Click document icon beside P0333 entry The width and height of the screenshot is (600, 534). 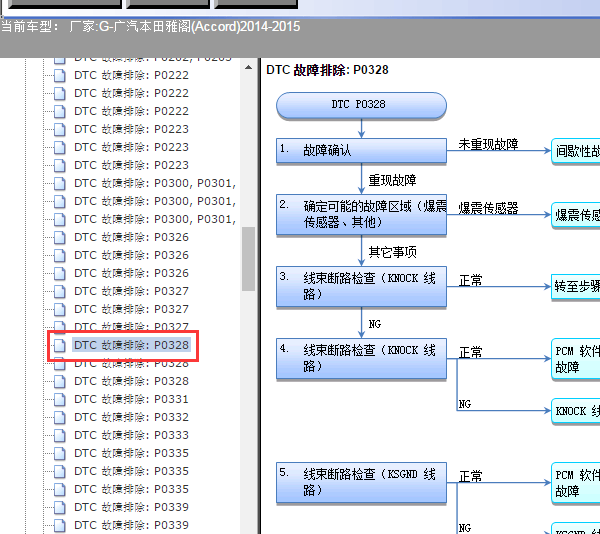(x=60, y=435)
